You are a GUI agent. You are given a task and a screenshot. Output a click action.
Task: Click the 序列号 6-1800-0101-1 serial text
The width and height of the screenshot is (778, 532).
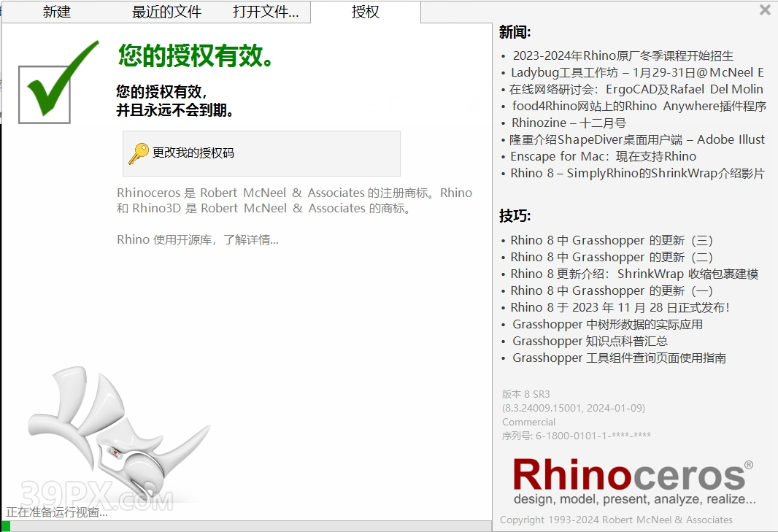coord(576,436)
